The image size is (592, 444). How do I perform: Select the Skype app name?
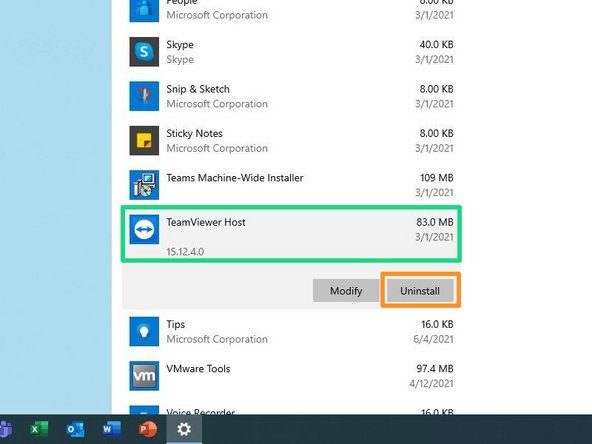(180, 45)
